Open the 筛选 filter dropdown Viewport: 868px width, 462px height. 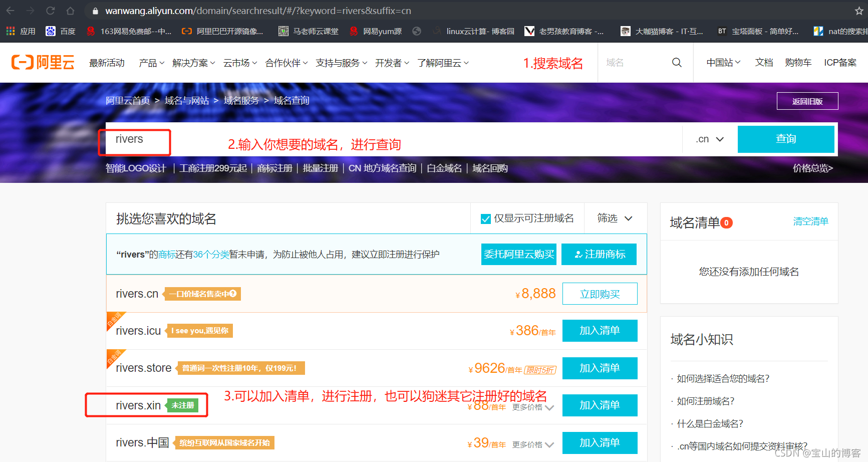[x=615, y=218]
